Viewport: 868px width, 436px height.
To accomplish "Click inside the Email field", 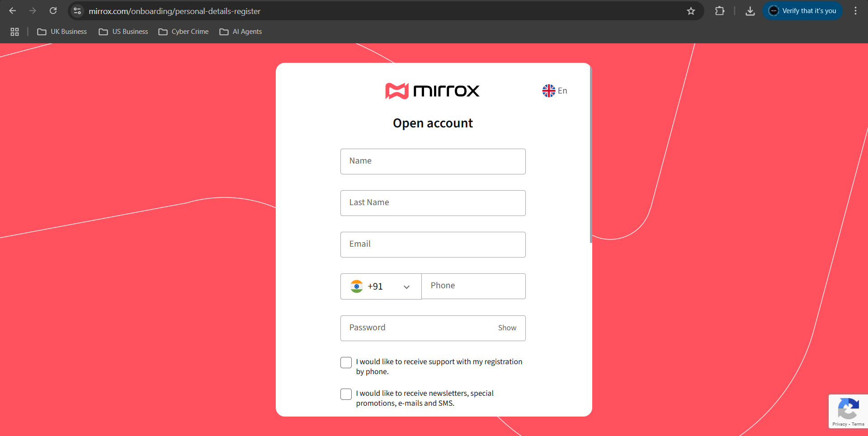I will [x=433, y=244].
